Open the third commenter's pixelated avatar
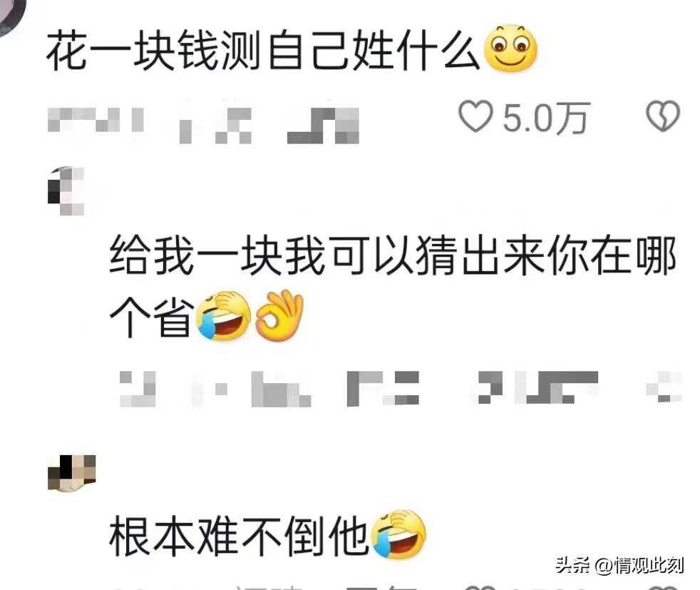The width and height of the screenshot is (700, 590). pyautogui.click(x=71, y=474)
